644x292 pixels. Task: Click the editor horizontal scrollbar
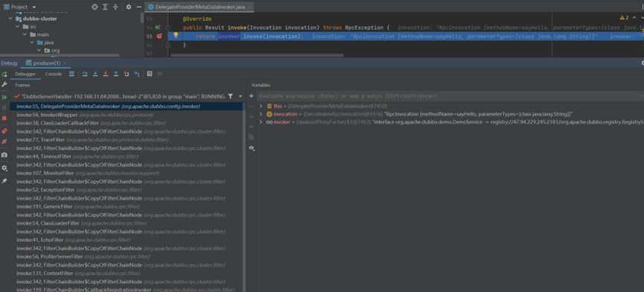click(x=258, y=55)
